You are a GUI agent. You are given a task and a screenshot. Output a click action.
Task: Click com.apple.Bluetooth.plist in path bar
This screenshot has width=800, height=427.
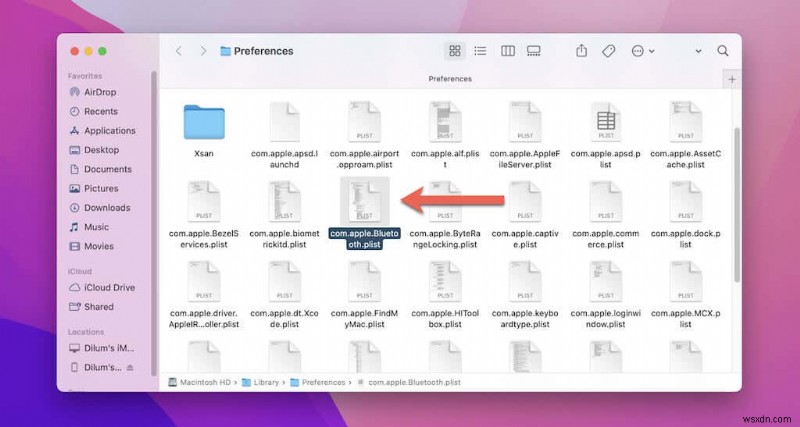pos(409,382)
